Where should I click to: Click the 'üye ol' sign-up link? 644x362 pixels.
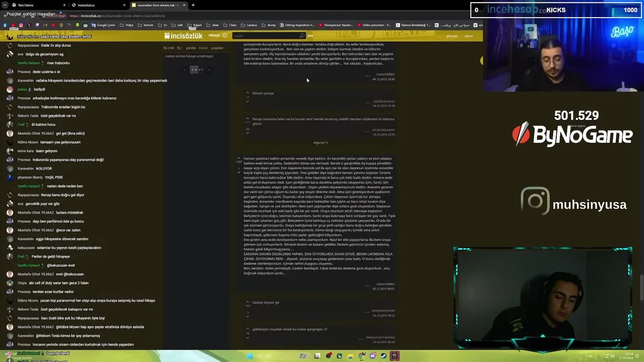[468, 36]
